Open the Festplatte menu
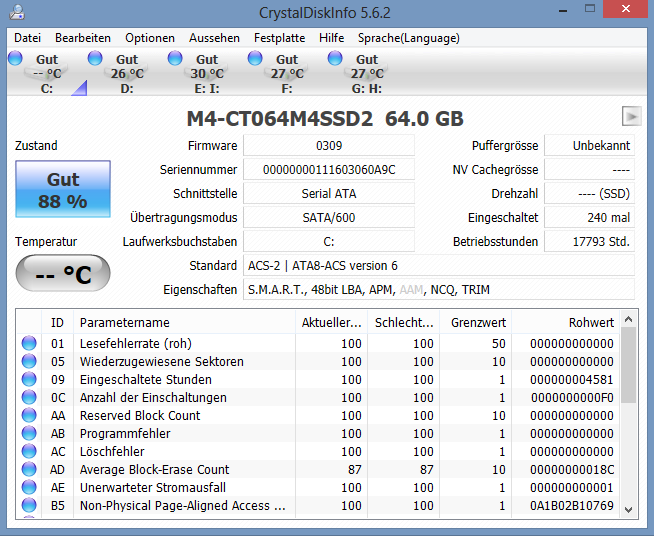The image size is (654, 536). pyautogui.click(x=279, y=38)
